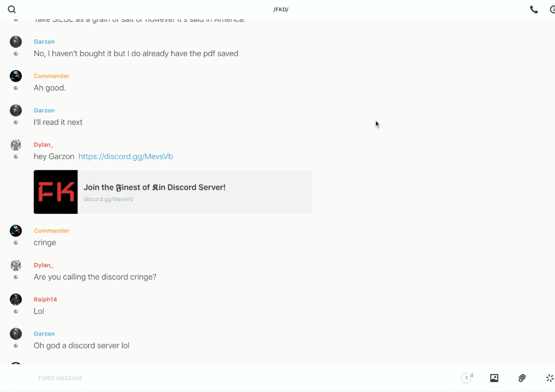
Task: Click Dylan_'s name above 'Are you calling the discord cringe?'
Action: point(43,265)
